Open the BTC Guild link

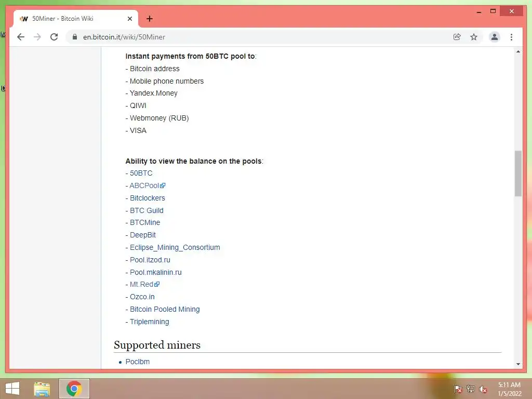pos(147,211)
